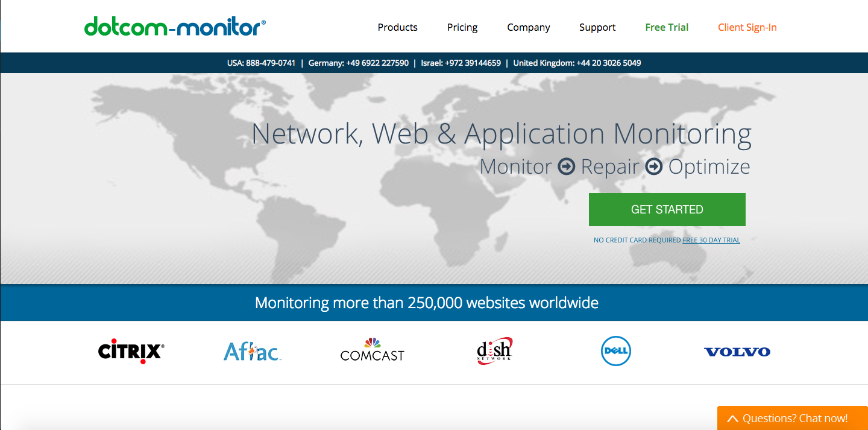This screenshot has height=430, width=868.
Task: Expand the chat widget chevron icon
Action: (732, 419)
